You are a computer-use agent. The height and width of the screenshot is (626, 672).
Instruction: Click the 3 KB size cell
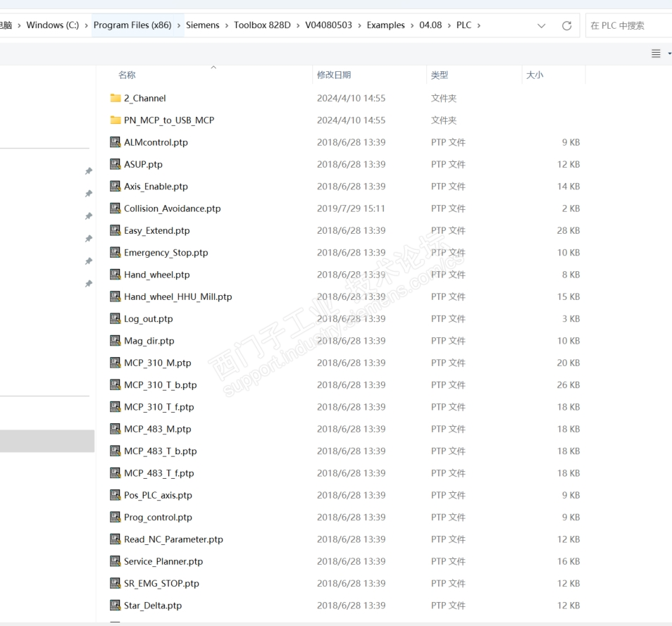571,319
